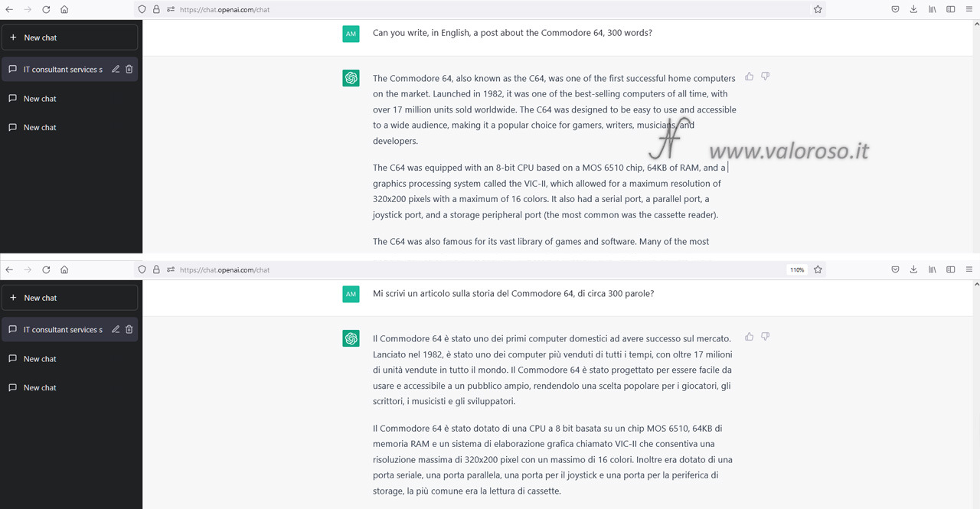Image resolution: width=980 pixels, height=509 pixels.
Task: Reset the 110% zoom level indicator
Action: pos(797,269)
